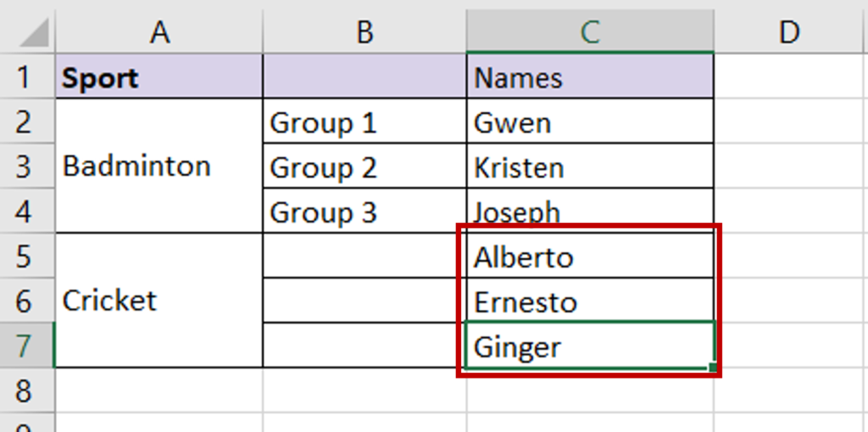Click the Names header cell
The image size is (868, 432).
click(590, 77)
